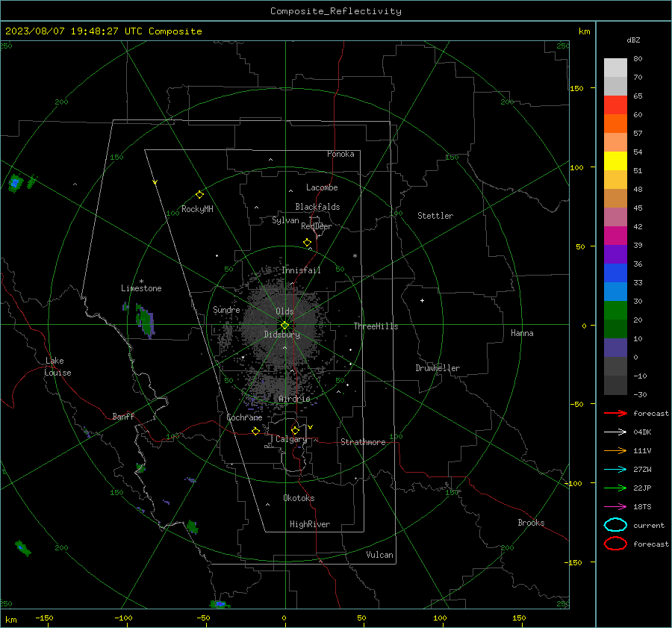672x628 pixels.
Task: Click the Banff label
Action: click(x=123, y=416)
